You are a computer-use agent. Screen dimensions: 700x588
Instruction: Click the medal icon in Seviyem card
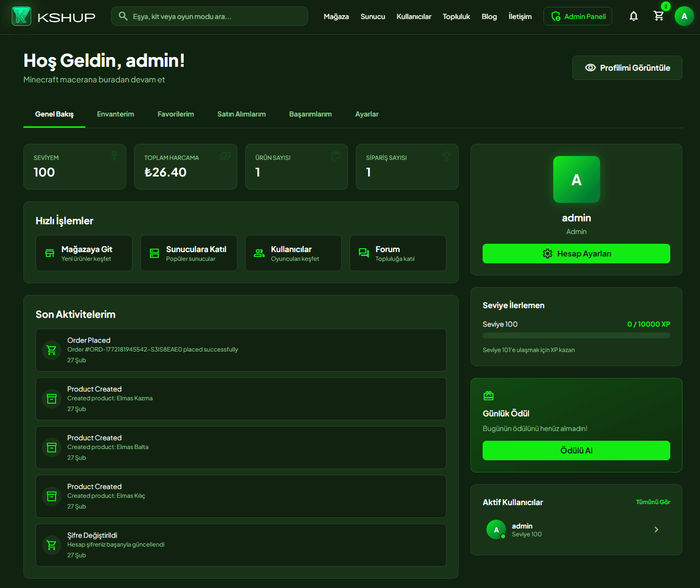click(x=114, y=156)
